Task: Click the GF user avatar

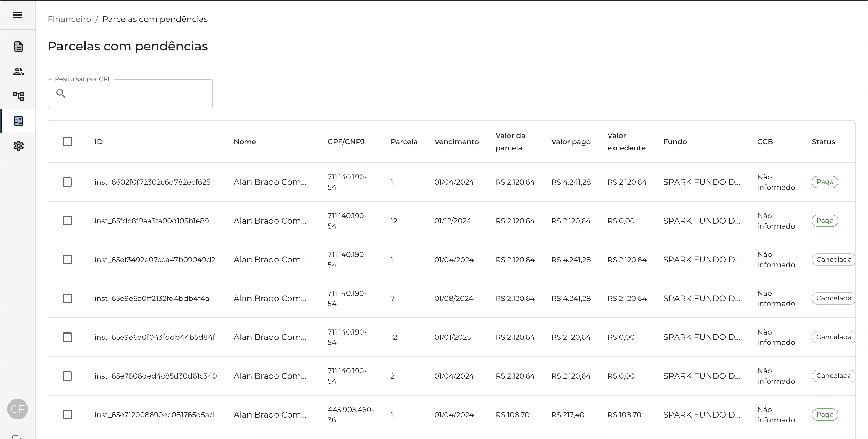Action: pos(18,409)
